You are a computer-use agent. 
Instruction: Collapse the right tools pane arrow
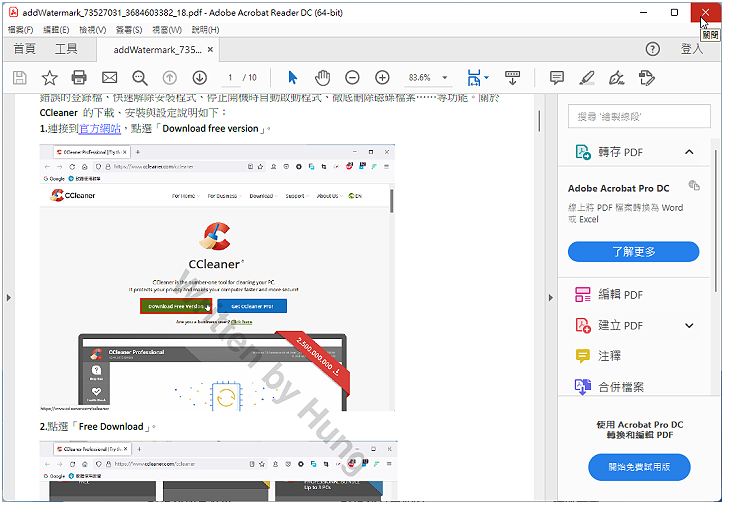coord(551,297)
